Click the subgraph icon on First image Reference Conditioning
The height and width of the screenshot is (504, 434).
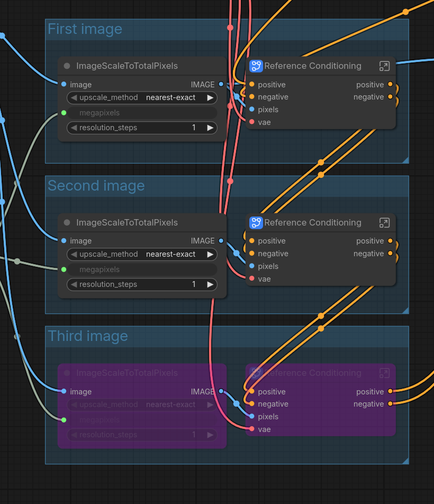pyautogui.click(x=256, y=66)
